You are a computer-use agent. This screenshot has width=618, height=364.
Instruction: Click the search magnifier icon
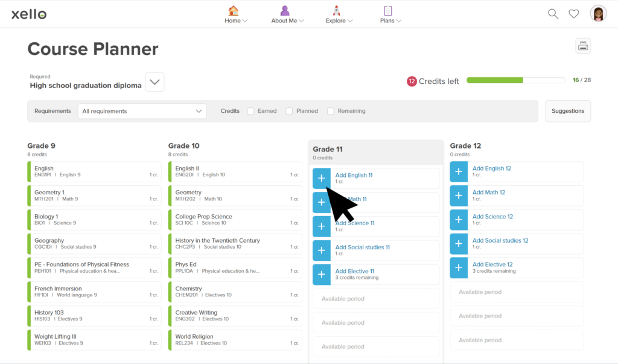[553, 14]
